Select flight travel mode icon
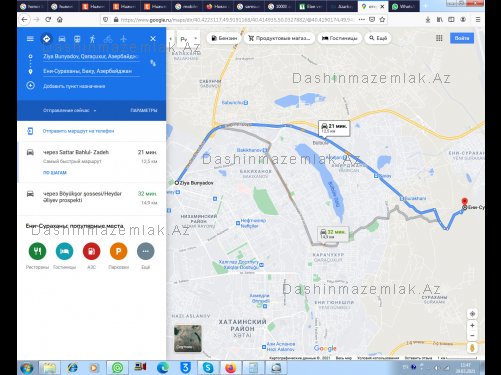501x375 pixels. [123, 39]
